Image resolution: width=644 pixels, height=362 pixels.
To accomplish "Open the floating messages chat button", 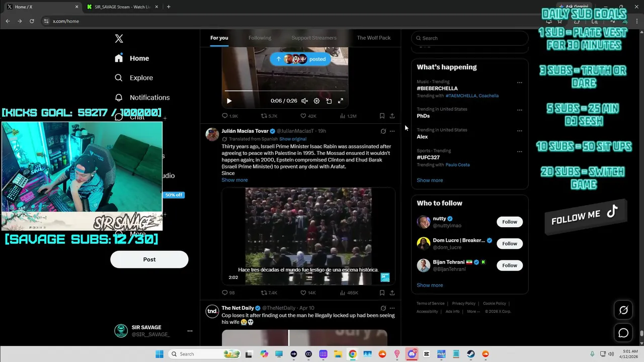I will click(x=623, y=333).
